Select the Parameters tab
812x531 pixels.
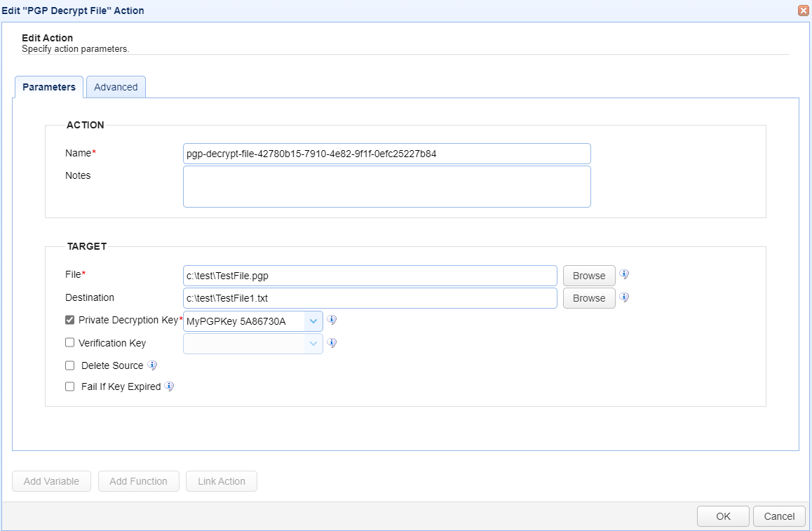coord(49,87)
